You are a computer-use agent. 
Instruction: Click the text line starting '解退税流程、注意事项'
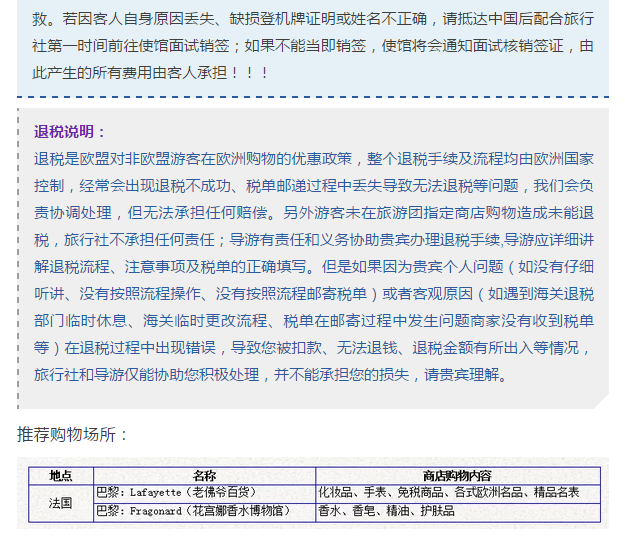click(x=313, y=267)
